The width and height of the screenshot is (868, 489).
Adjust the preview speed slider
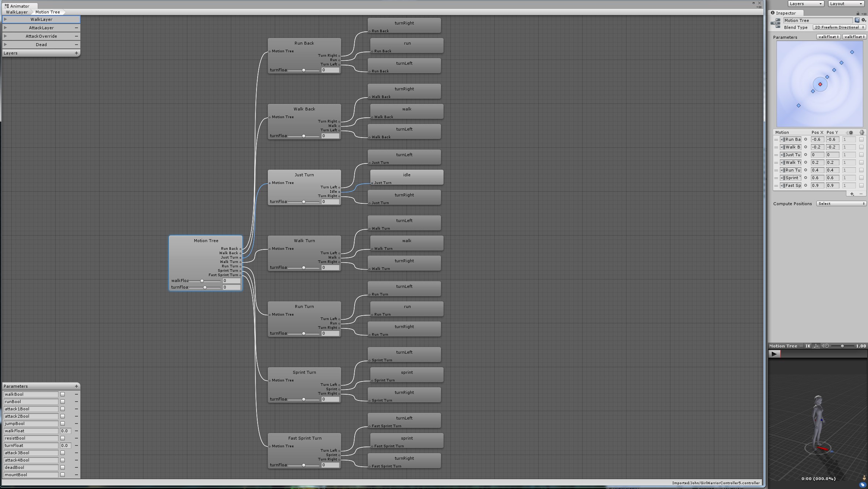[842, 346]
